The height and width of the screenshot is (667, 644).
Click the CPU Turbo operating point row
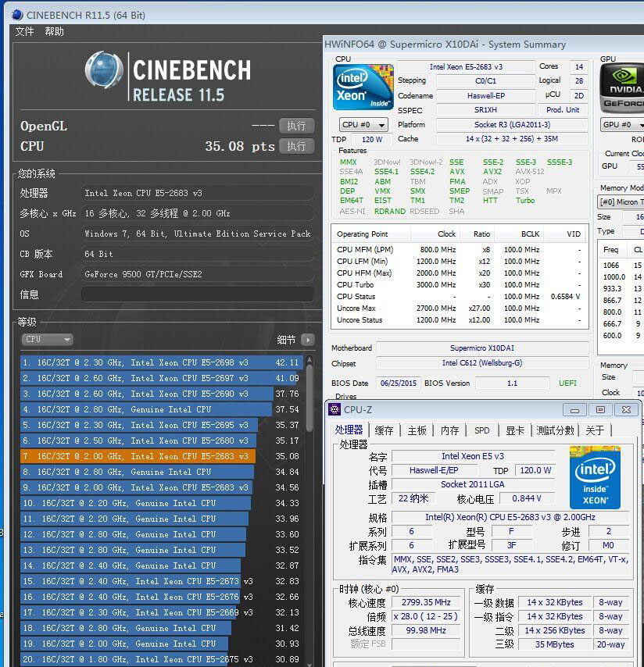(x=459, y=284)
